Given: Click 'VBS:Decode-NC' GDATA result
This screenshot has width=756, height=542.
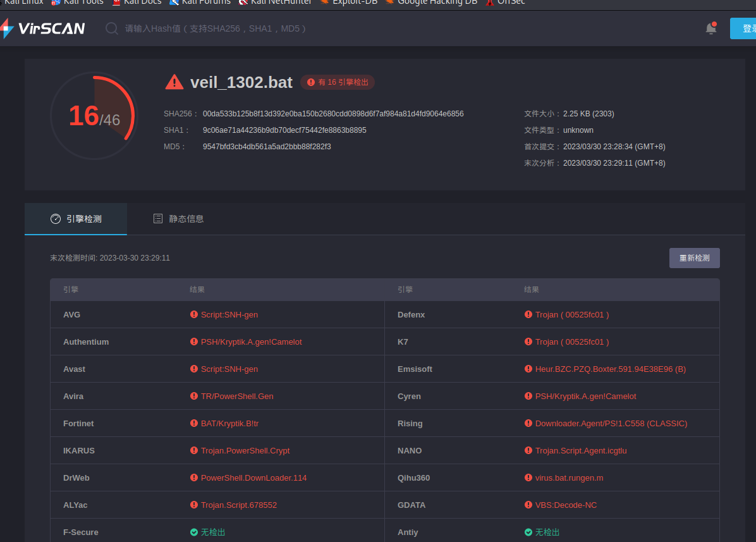Looking at the screenshot, I should 566,505.
